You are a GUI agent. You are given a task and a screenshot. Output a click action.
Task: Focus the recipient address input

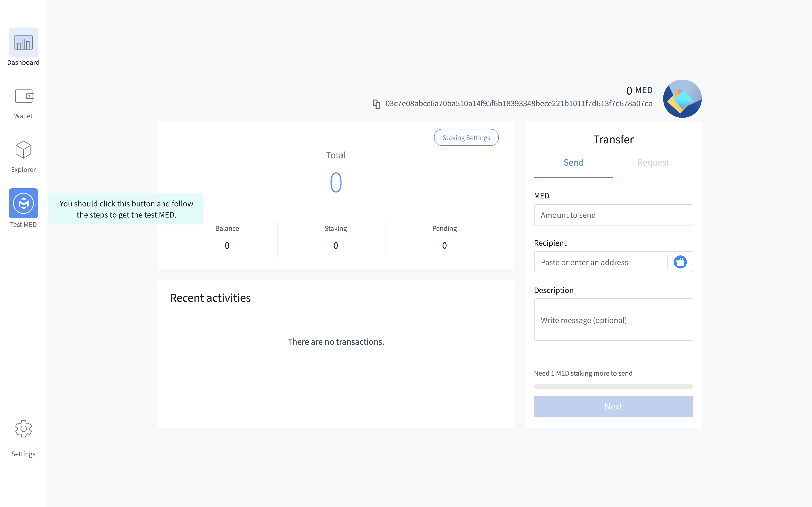(601, 262)
